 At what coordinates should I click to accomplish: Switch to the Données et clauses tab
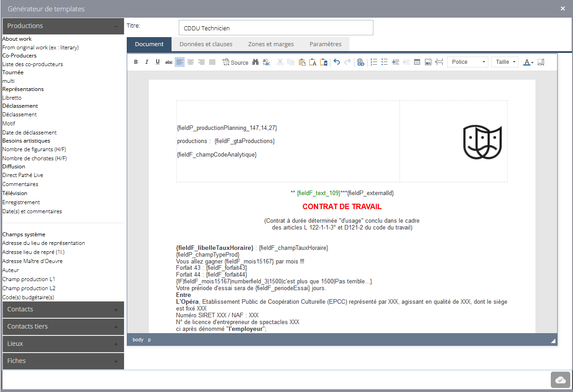point(206,44)
